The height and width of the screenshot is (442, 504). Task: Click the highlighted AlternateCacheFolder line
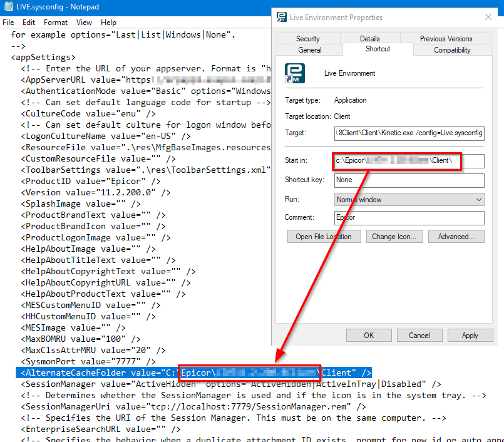click(194, 373)
